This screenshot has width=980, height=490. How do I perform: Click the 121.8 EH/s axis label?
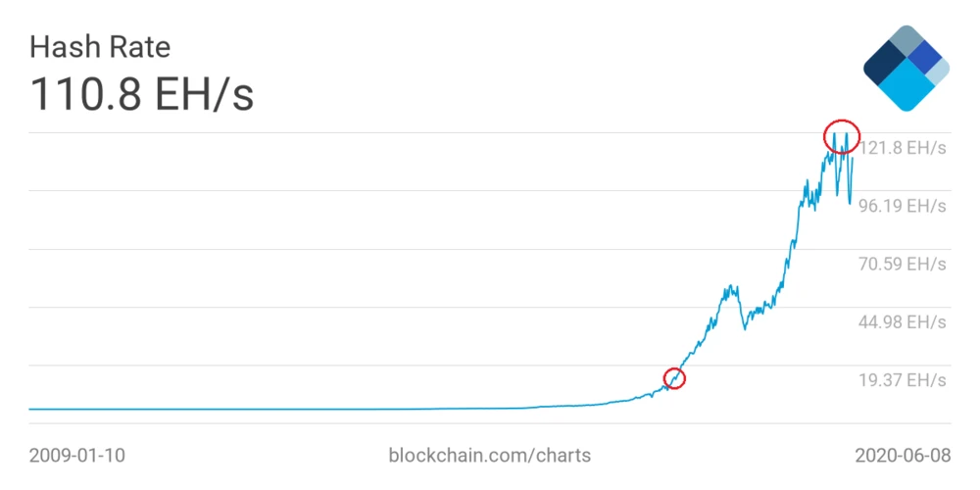[x=902, y=148]
